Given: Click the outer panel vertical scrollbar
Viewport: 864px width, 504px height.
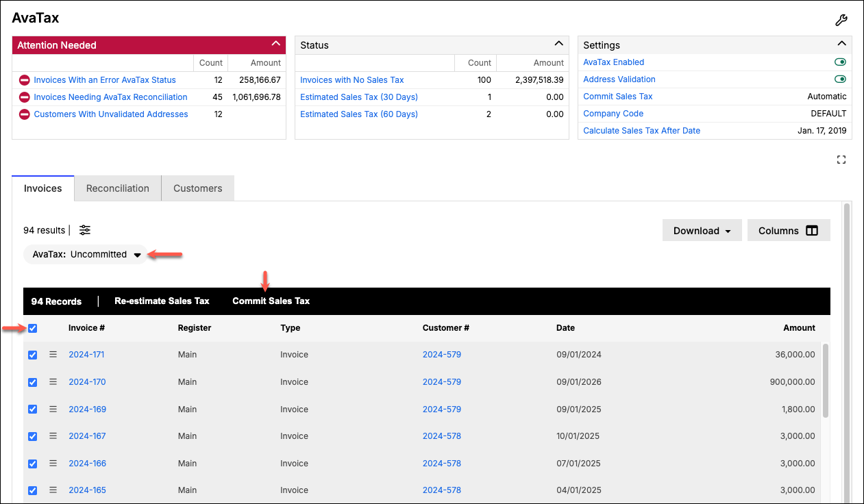Looking at the screenshot, I should 848,353.
